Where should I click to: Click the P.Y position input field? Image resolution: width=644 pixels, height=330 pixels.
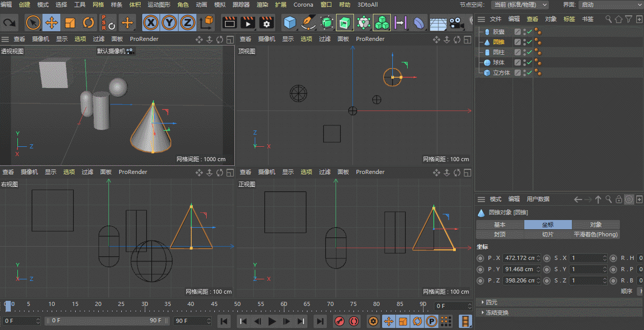coord(519,269)
